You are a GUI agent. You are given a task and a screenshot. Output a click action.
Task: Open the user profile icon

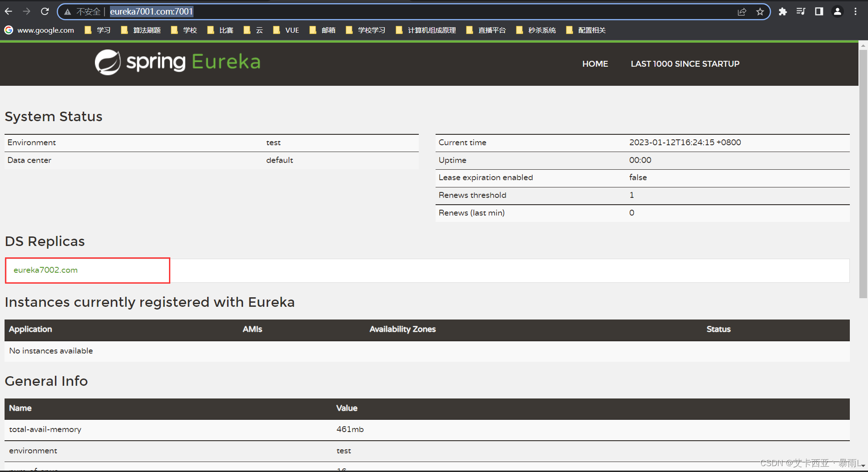837,11
